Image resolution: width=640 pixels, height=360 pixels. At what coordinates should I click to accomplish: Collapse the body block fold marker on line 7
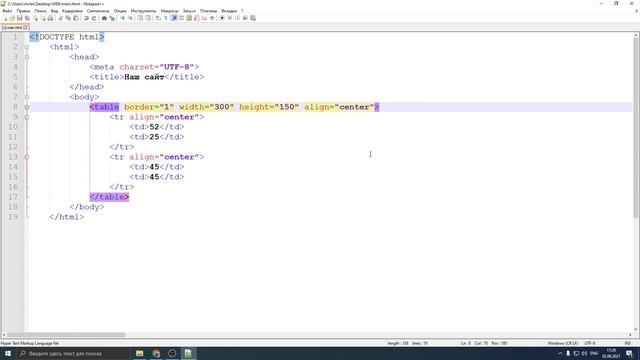click(x=27, y=97)
